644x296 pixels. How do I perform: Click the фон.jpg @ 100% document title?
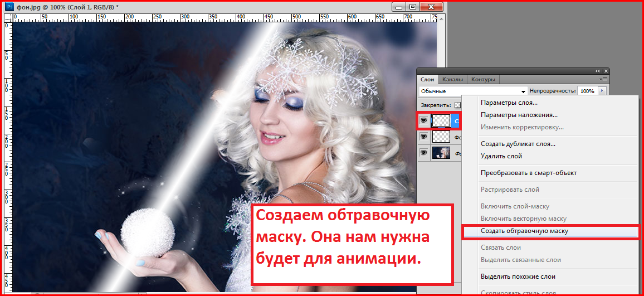[67, 7]
